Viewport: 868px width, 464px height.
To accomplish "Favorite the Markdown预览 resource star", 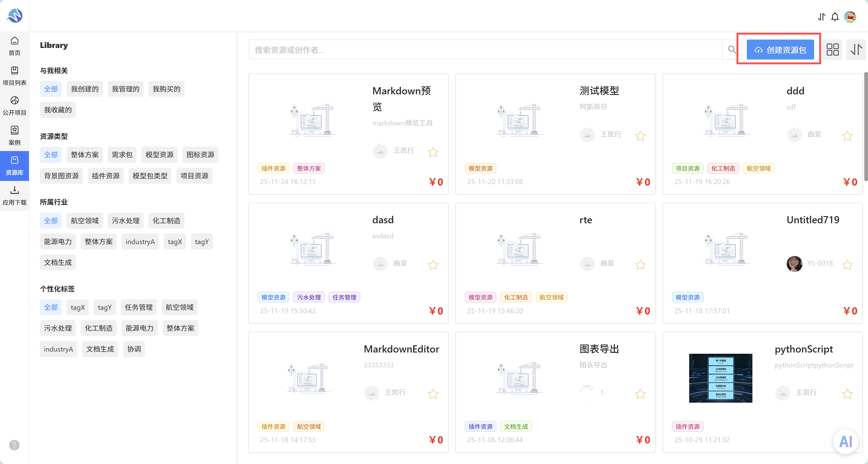I will point(433,152).
